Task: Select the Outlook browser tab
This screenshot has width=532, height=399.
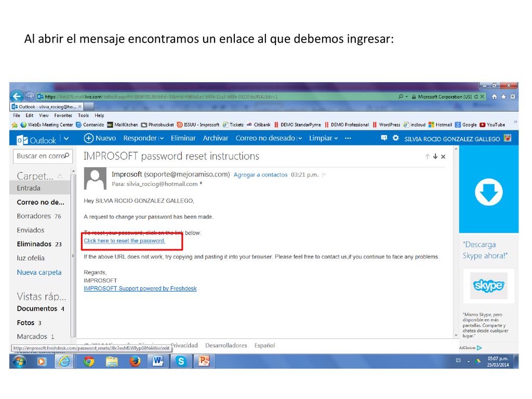Action: 47,107
